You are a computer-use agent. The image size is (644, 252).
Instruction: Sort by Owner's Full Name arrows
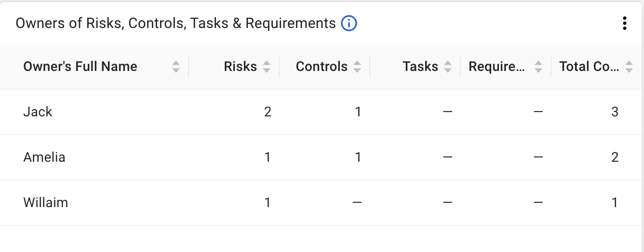pos(176,67)
